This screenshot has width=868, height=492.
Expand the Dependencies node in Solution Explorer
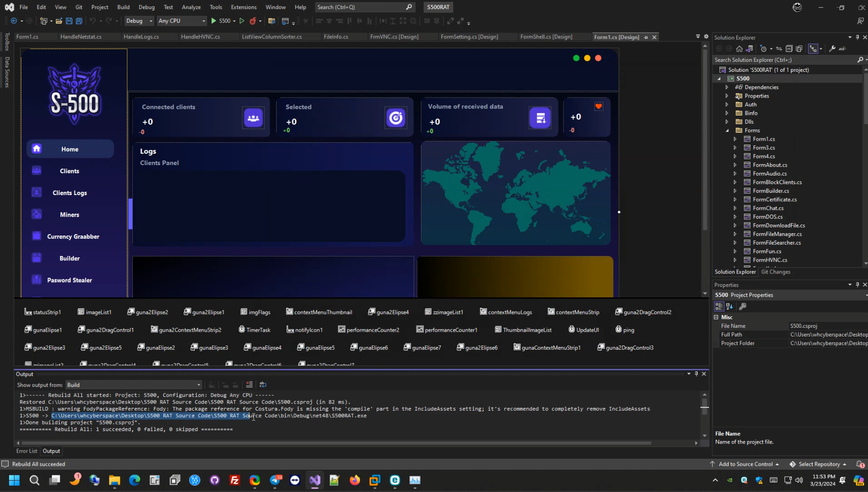(727, 87)
